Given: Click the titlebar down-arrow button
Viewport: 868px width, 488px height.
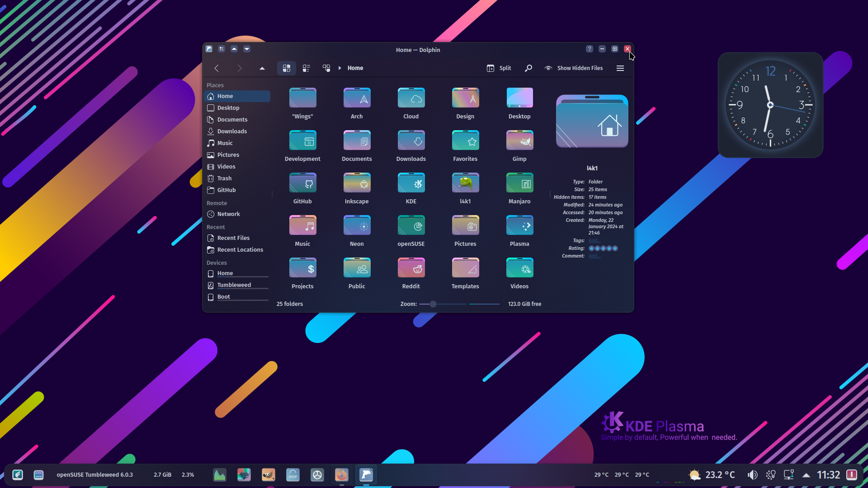Looking at the screenshot, I should coord(247,49).
